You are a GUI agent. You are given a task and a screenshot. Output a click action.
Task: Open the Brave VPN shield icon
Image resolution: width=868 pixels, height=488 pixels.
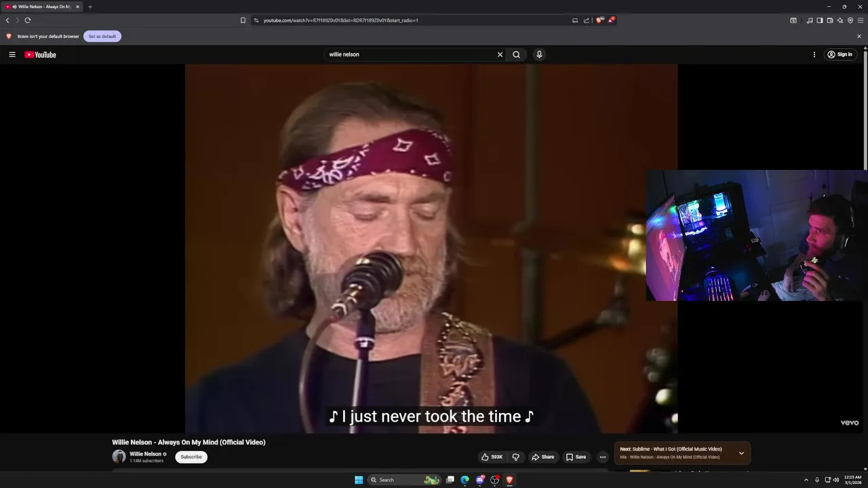click(x=850, y=20)
